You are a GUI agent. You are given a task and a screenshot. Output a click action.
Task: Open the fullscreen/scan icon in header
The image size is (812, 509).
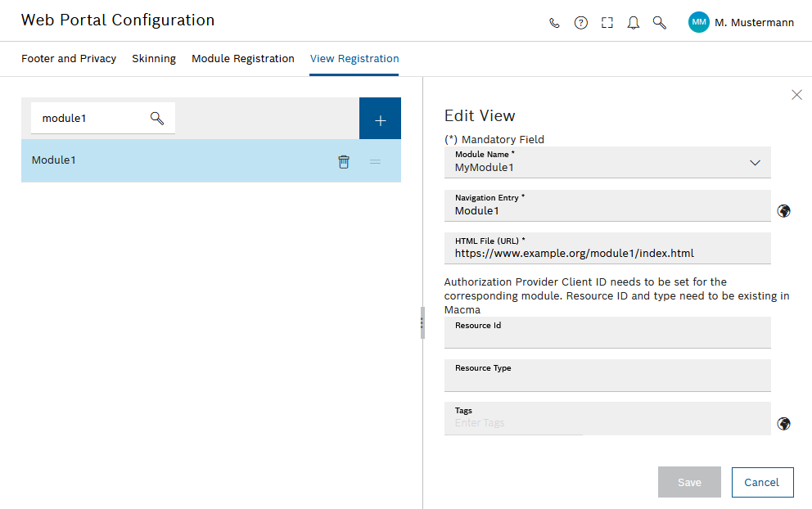pos(607,23)
